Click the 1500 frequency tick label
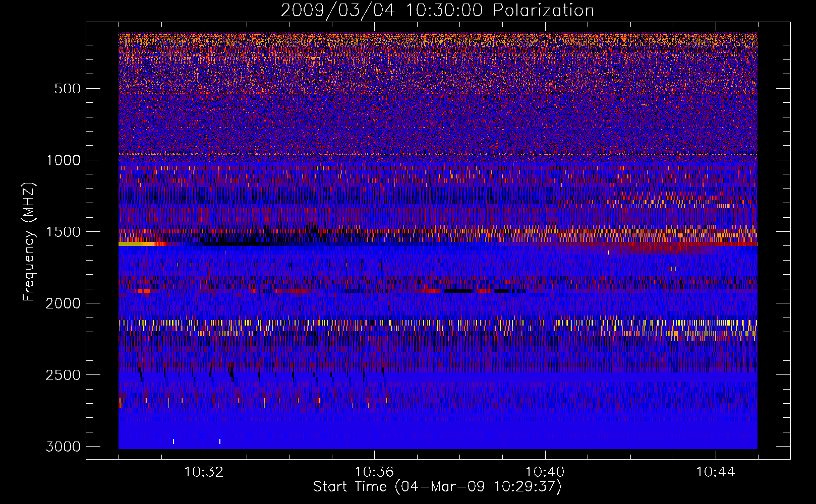The width and height of the screenshot is (816, 504). (x=63, y=232)
